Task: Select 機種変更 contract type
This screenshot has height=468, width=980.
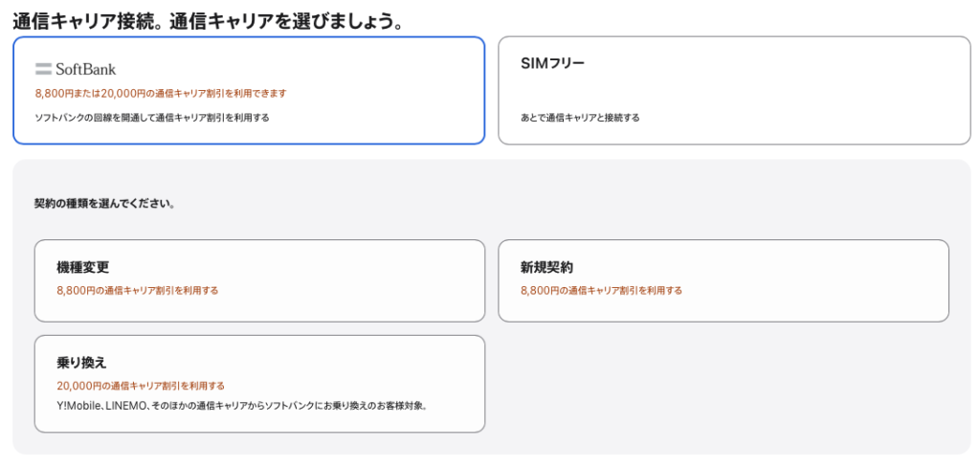Action: (259, 280)
